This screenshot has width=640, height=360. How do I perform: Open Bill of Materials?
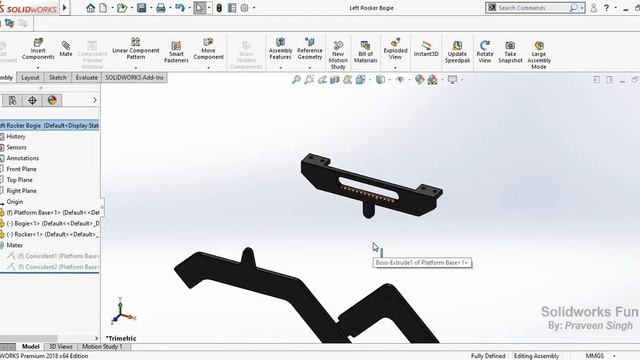[x=365, y=52]
